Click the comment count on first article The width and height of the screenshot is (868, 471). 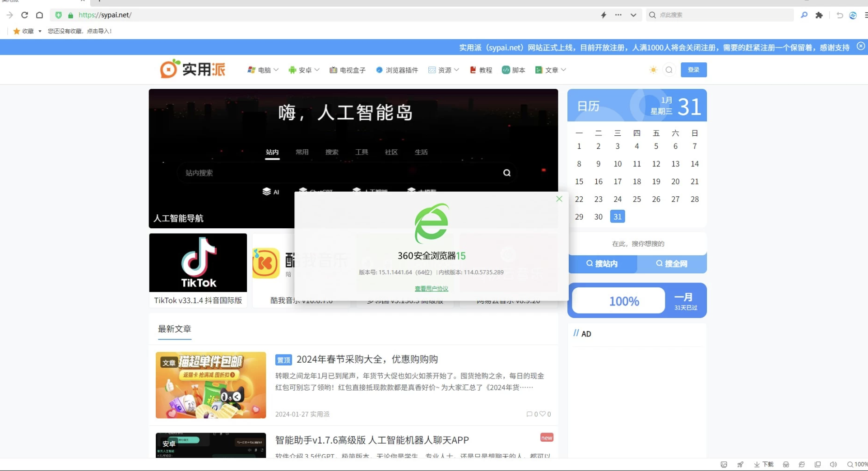pos(532,414)
